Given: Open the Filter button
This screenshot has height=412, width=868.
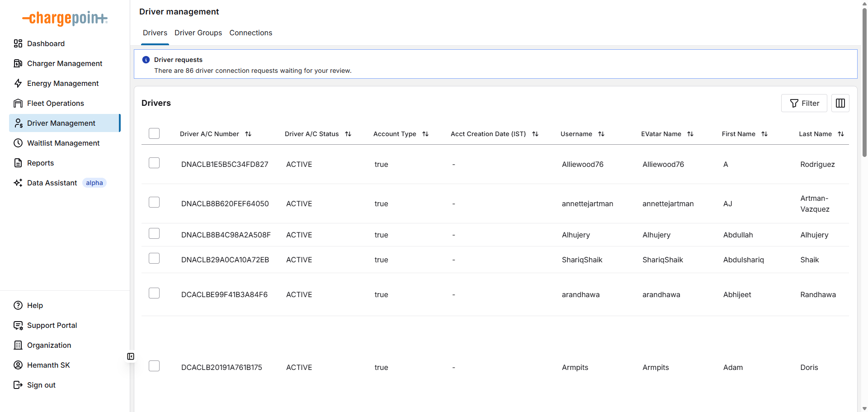Looking at the screenshot, I should (804, 103).
